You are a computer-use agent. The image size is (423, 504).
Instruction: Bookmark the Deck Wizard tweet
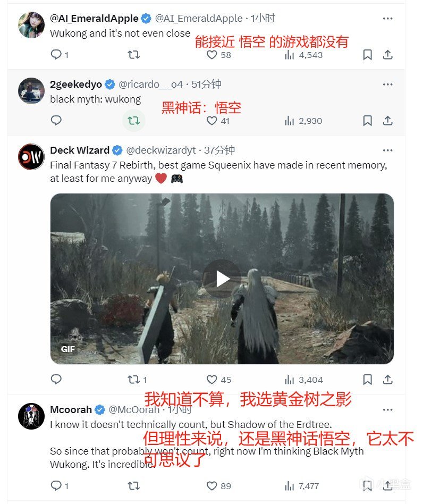coord(367,380)
